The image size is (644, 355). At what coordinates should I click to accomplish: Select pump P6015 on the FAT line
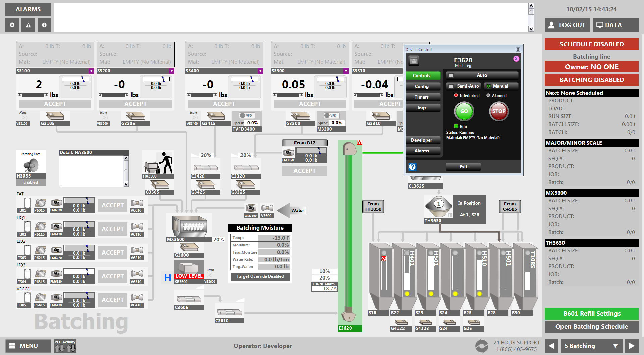40,203
